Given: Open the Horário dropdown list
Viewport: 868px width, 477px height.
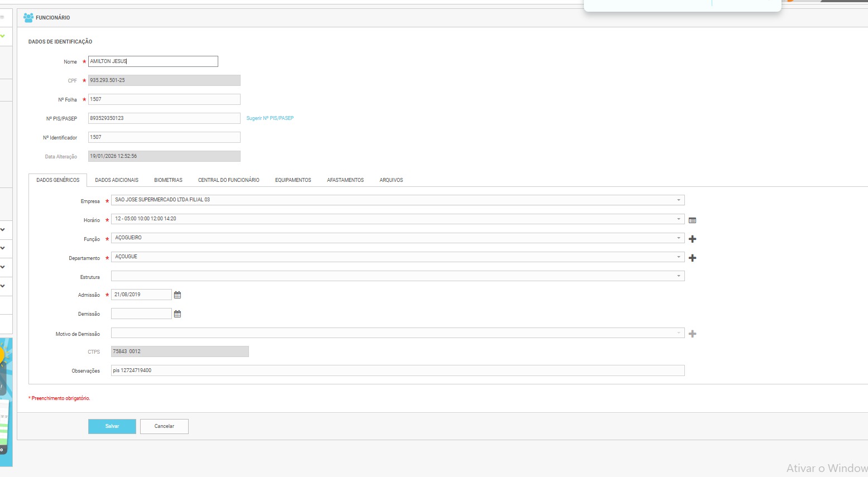Looking at the screenshot, I should click(x=678, y=219).
